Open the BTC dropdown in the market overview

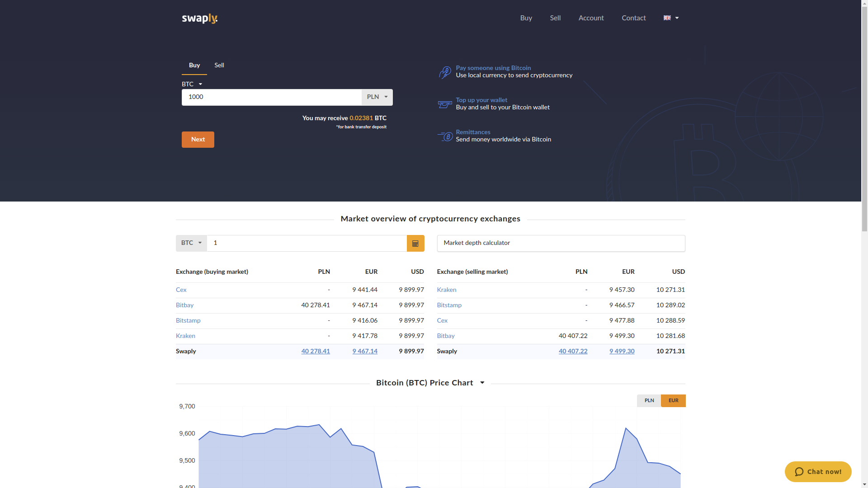pos(191,243)
